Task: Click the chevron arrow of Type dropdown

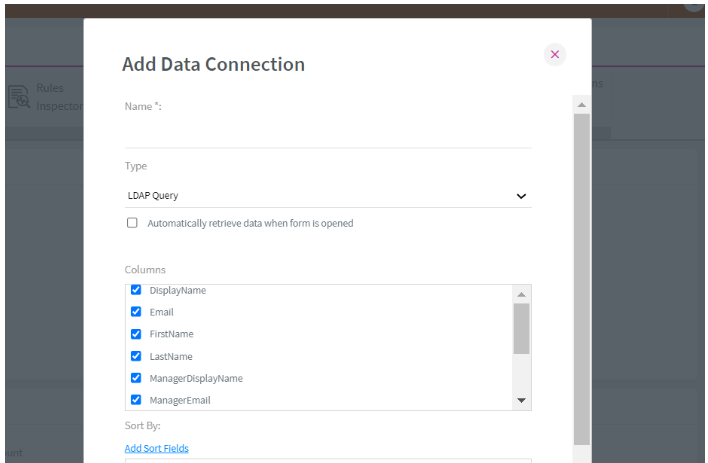Action: point(520,196)
